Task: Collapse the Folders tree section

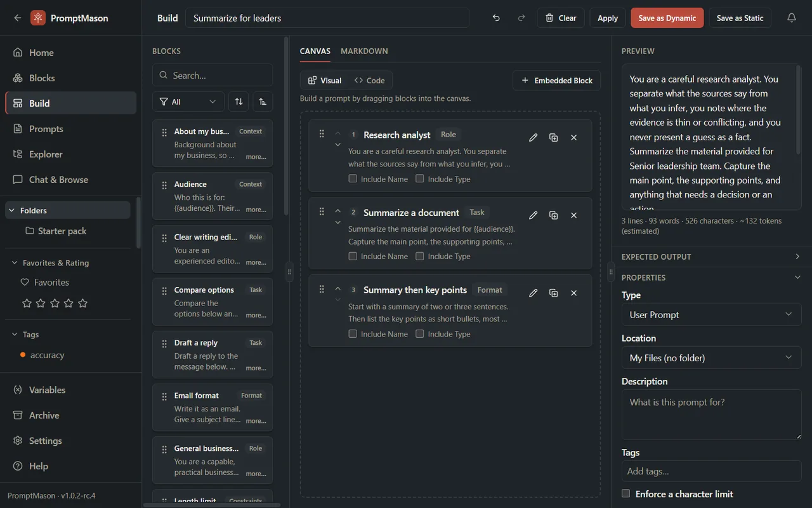Action: click(68, 210)
